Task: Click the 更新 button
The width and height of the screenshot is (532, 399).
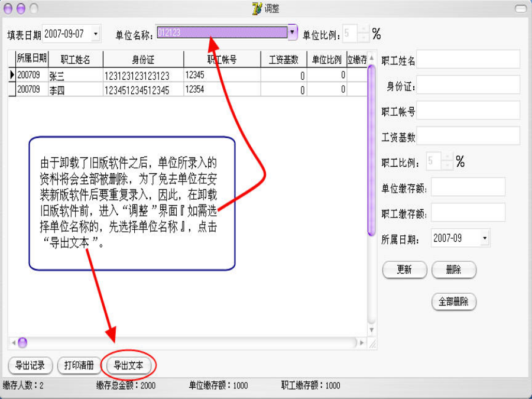Action: (x=404, y=270)
